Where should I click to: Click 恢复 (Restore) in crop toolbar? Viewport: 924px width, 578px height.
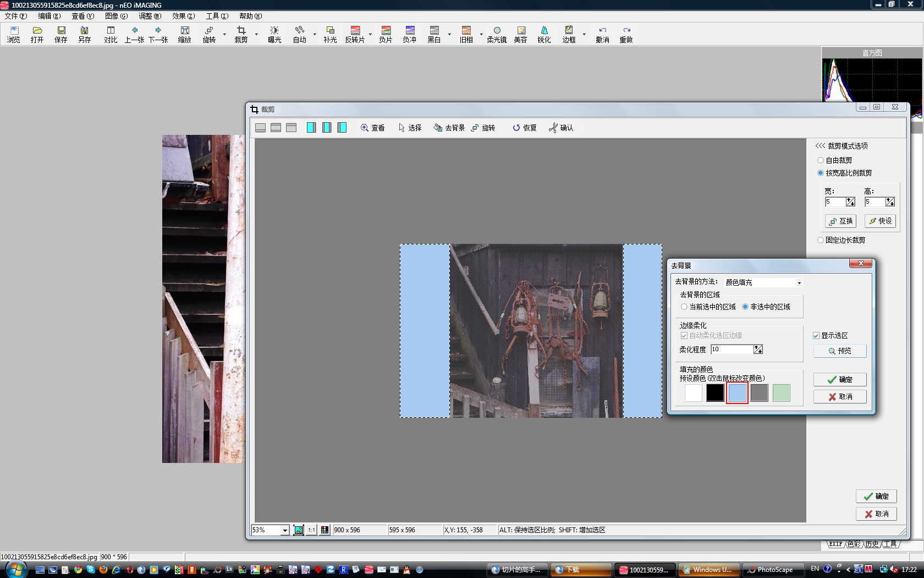tap(524, 128)
